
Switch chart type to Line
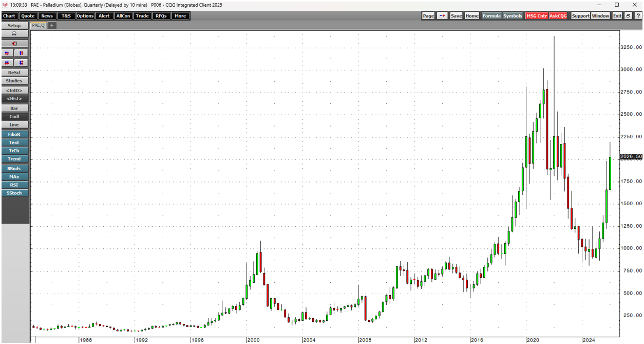pyautogui.click(x=14, y=125)
